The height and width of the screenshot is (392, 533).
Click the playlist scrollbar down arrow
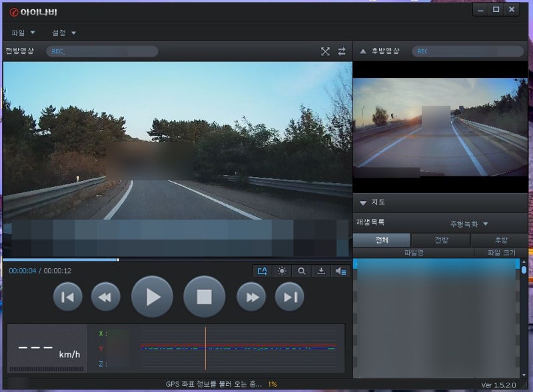[x=524, y=375]
